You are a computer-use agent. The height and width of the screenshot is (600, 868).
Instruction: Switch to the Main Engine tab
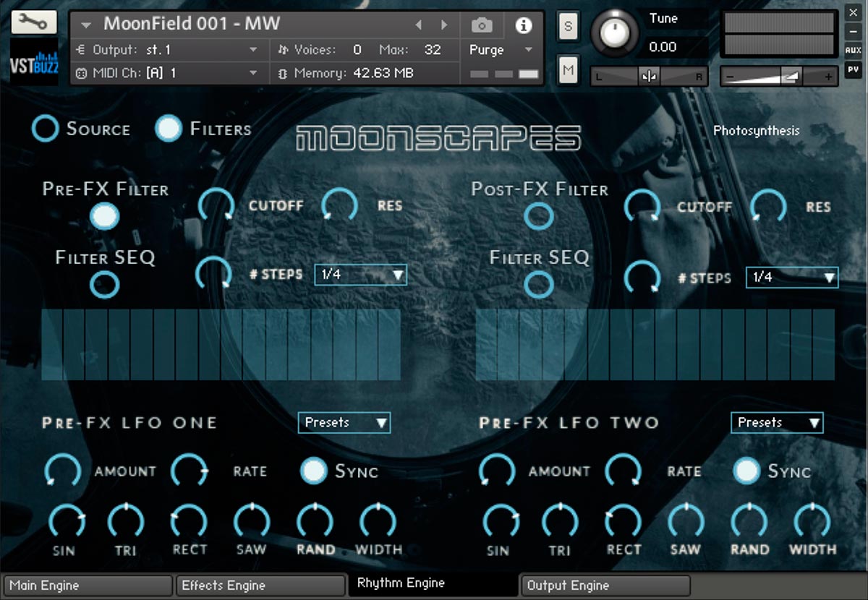click(x=88, y=586)
